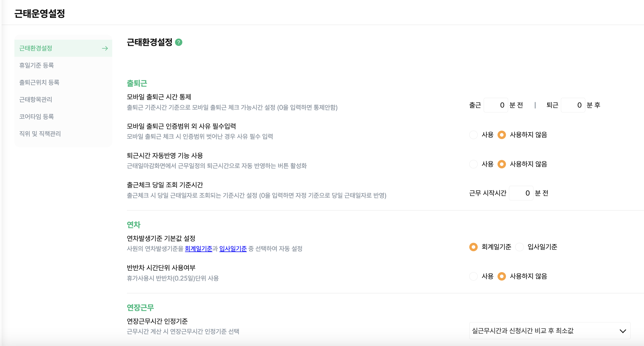Navigate to 코어타임 등록
The width and height of the screenshot is (644, 346).
coord(36,117)
